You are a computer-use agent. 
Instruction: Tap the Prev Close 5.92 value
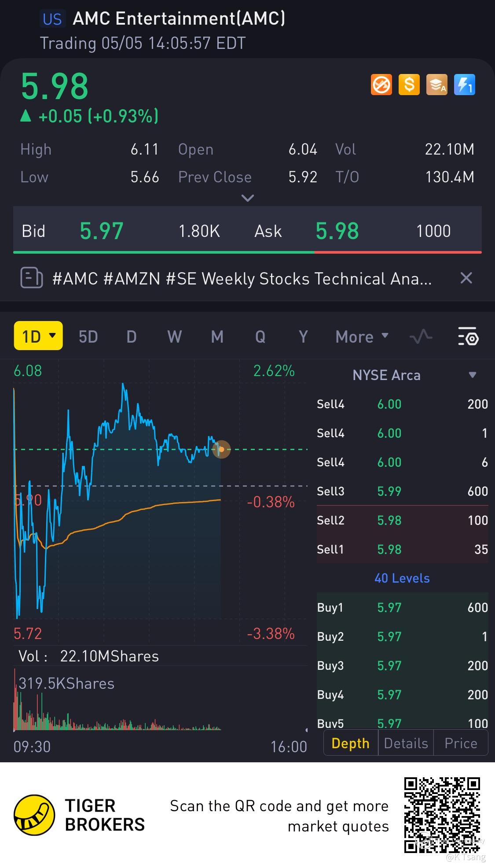(303, 177)
